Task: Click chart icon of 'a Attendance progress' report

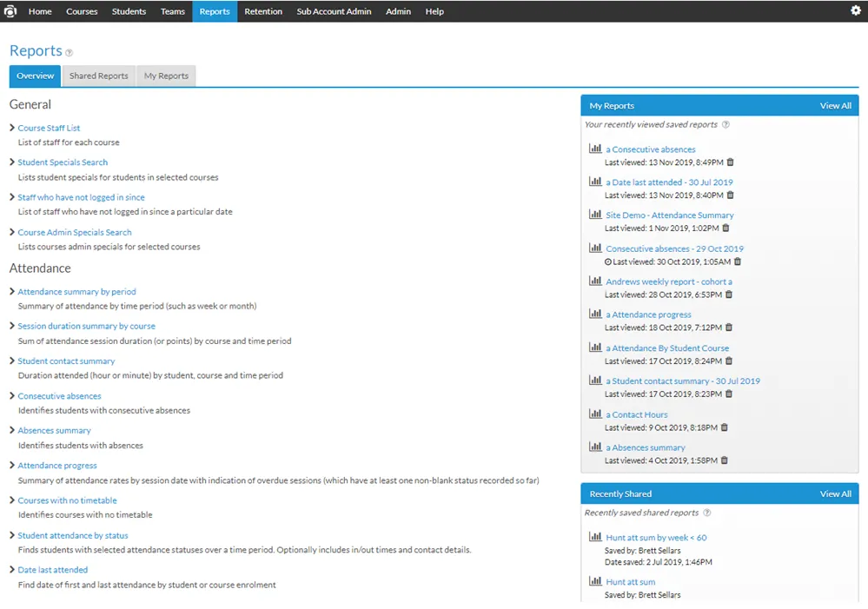Action: pos(595,314)
